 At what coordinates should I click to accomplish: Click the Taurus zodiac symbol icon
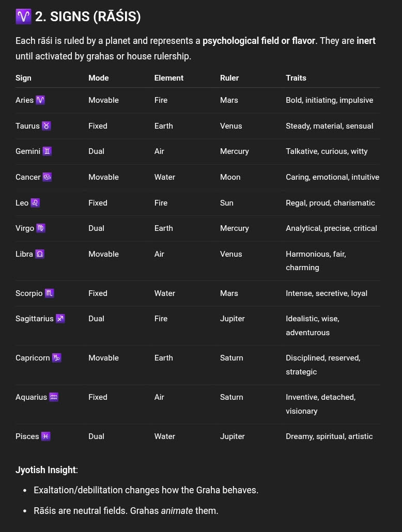(x=47, y=126)
